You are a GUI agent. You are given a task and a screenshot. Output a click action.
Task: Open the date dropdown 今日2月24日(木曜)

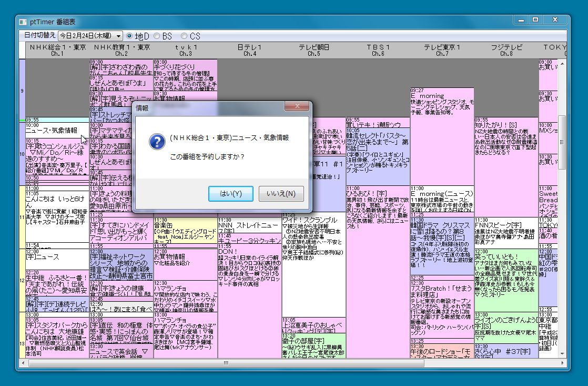(x=90, y=36)
